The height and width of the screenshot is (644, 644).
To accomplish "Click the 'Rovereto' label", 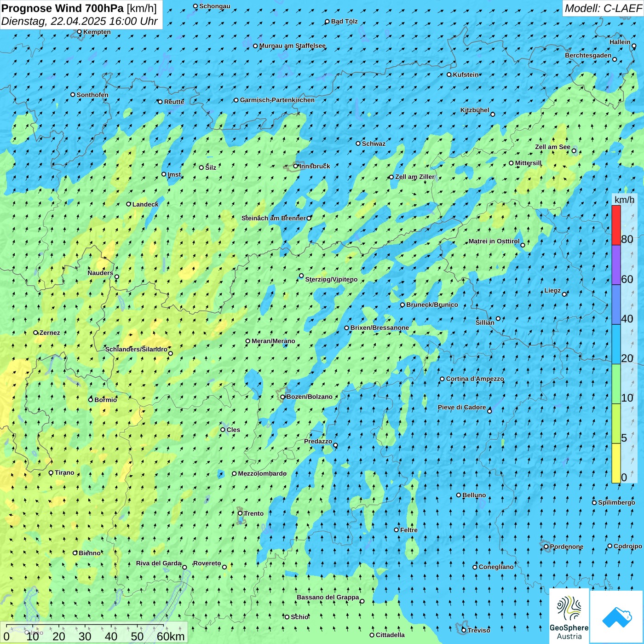I will [207, 563].
